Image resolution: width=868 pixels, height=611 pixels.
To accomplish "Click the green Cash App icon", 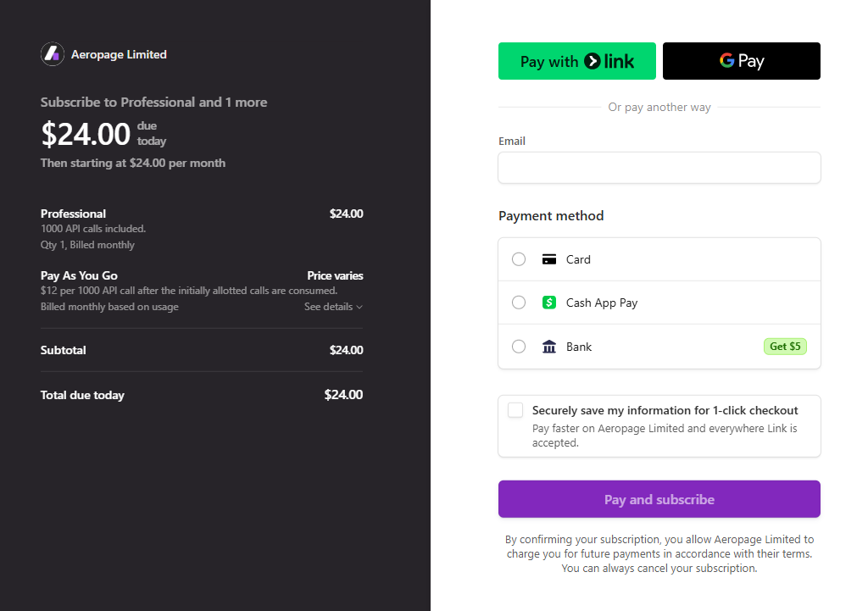I will click(549, 303).
